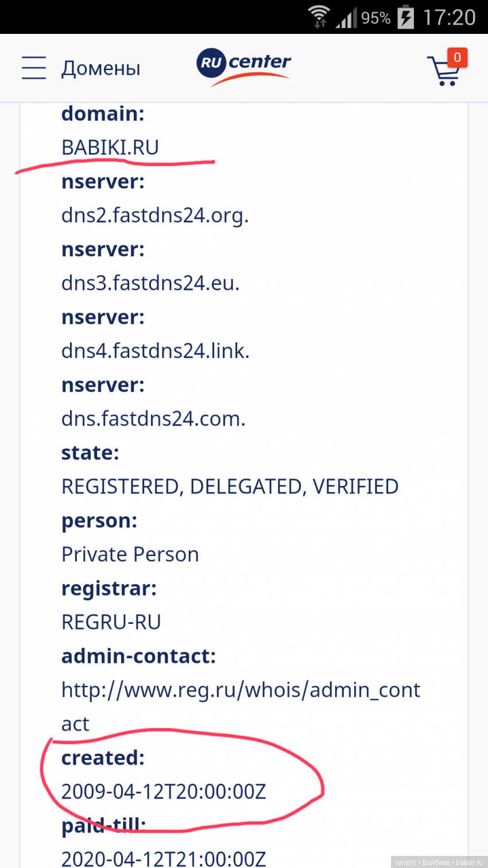Select the BABIKI.RU domain text
The width and height of the screenshot is (488, 868).
pos(110,148)
